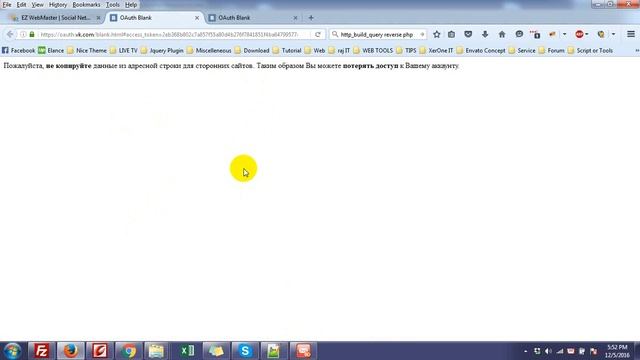Focus the search box containing http_build_query
This screenshot has width=640, height=360.
(x=377, y=35)
